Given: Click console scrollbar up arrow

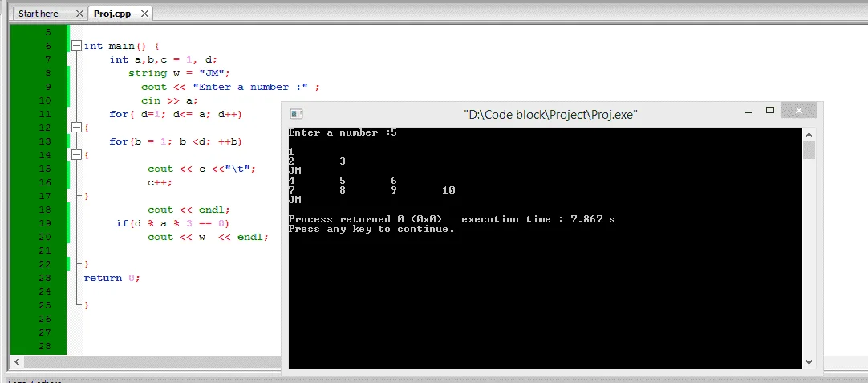Looking at the screenshot, I should pyautogui.click(x=809, y=135).
